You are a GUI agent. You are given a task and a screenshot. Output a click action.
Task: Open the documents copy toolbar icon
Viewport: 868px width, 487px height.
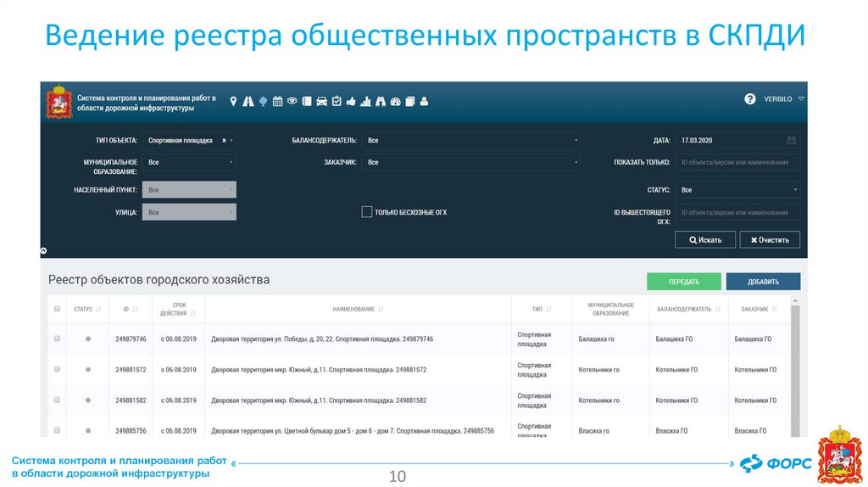[x=410, y=102]
